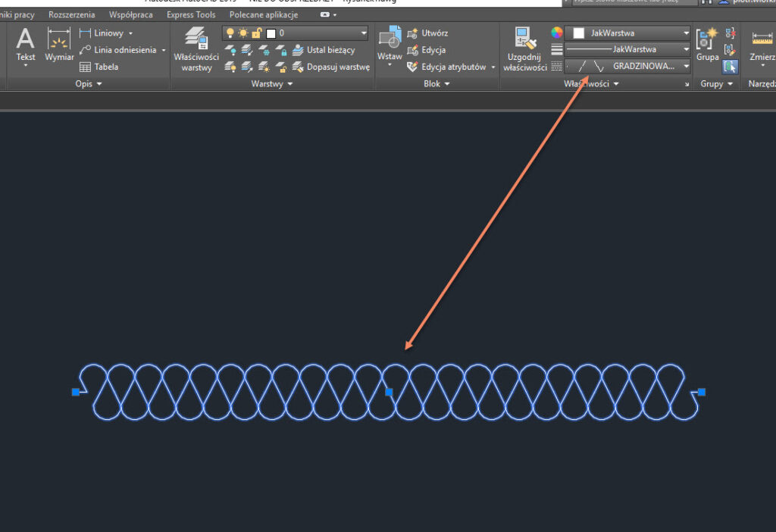Click the middle grip of the polyline
The image size is (776, 532).
[390, 392]
